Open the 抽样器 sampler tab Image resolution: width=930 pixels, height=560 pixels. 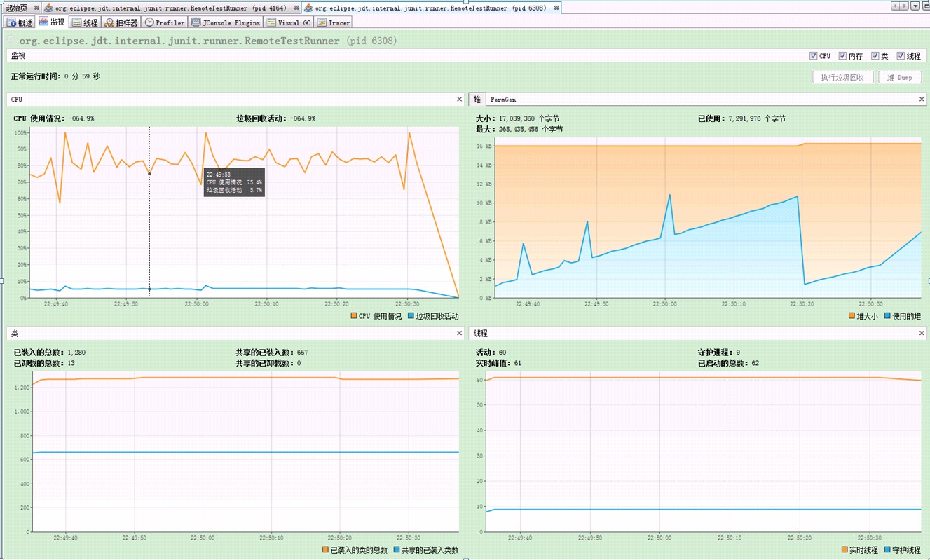point(121,22)
